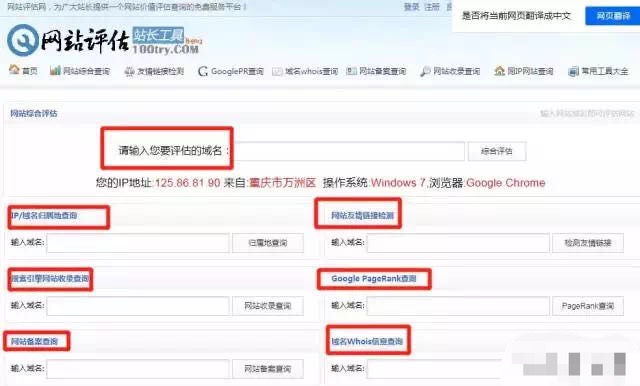Open the Google PageRank查询 heading link
Viewport: 640px width, 386px height.
coord(374,279)
